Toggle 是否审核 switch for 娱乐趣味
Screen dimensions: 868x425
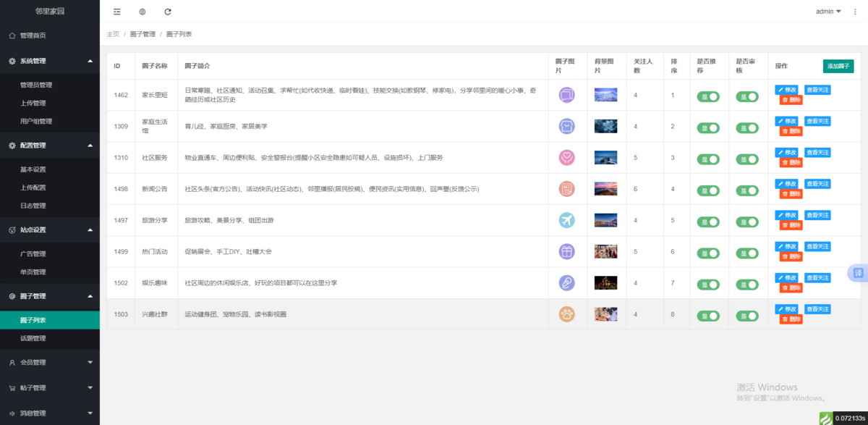coord(747,285)
